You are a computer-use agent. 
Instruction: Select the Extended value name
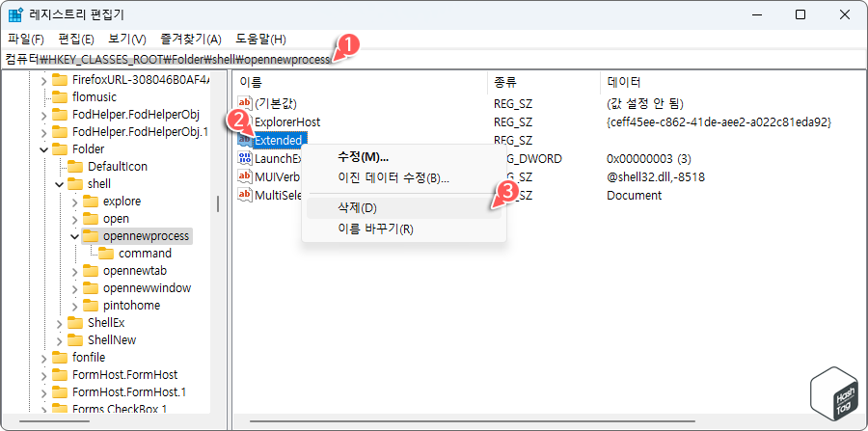[x=278, y=141]
